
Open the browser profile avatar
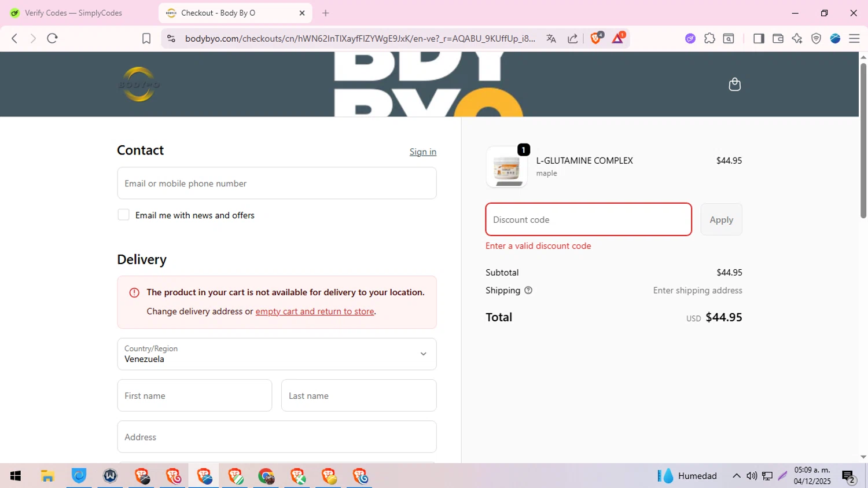point(835,38)
